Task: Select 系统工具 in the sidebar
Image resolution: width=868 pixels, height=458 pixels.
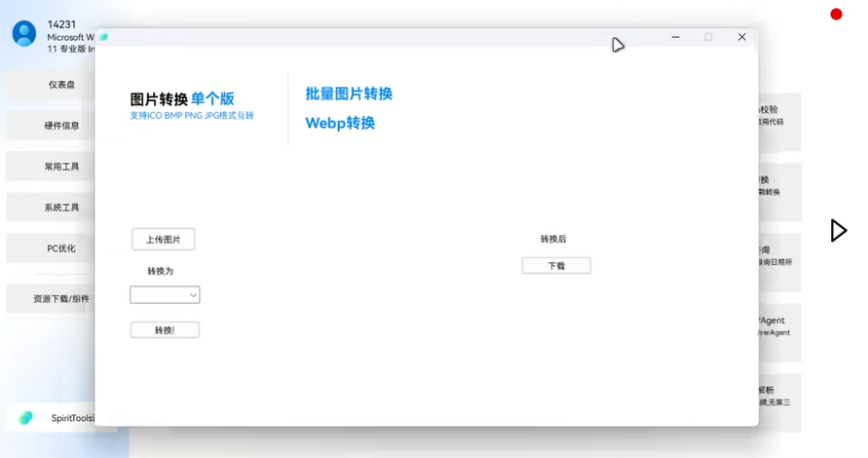Action: (x=50, y=208)
